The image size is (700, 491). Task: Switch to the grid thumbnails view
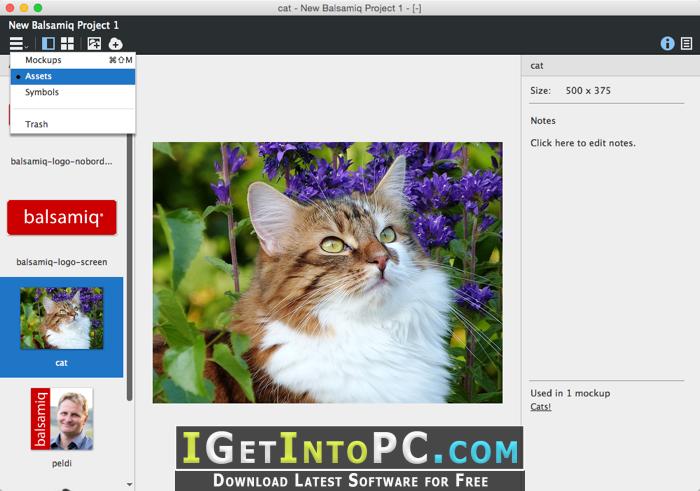click(67, 44)
